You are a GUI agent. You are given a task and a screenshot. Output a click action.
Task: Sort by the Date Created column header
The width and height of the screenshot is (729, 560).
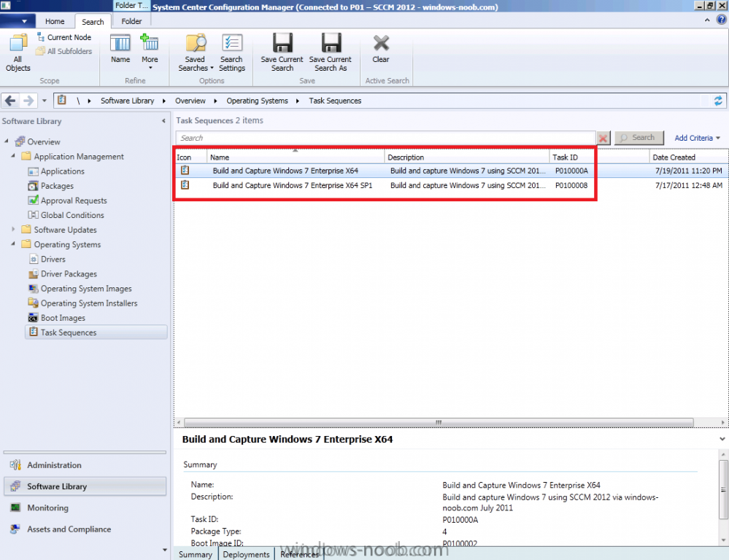(x=689, y=157)
